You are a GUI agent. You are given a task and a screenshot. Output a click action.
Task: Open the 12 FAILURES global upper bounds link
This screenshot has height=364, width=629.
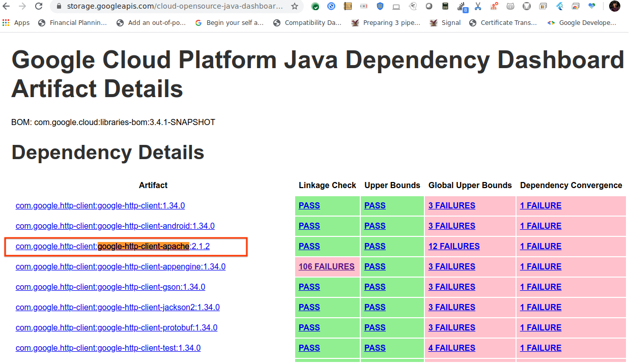tap(453, 246)
